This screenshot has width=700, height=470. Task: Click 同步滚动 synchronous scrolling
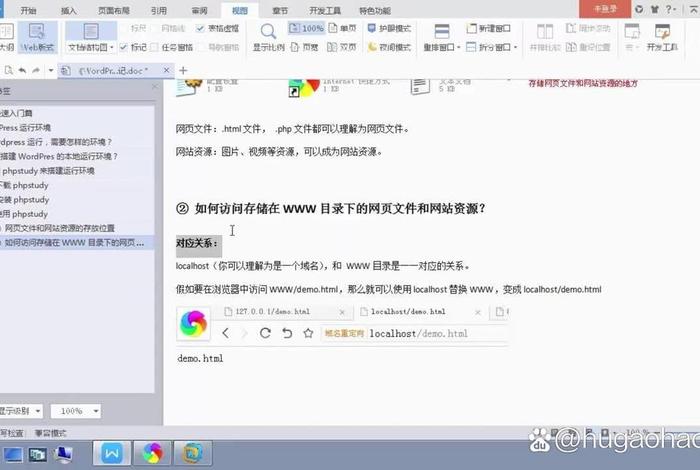(x=588, y=29)
